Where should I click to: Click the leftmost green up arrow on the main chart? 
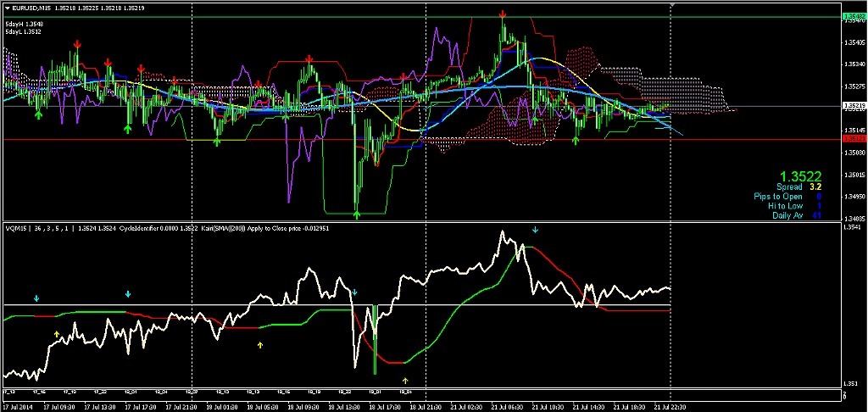(38, 114)
